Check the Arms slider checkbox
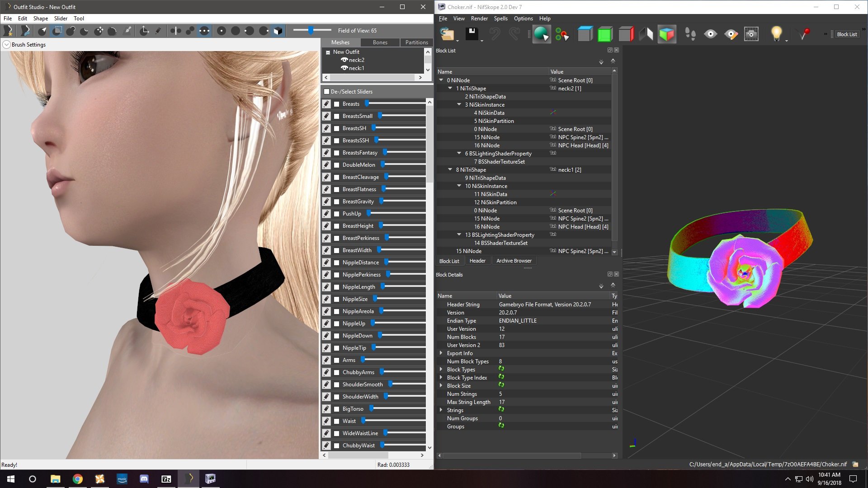Screen dimensions: 868x488 click(336, 360)
